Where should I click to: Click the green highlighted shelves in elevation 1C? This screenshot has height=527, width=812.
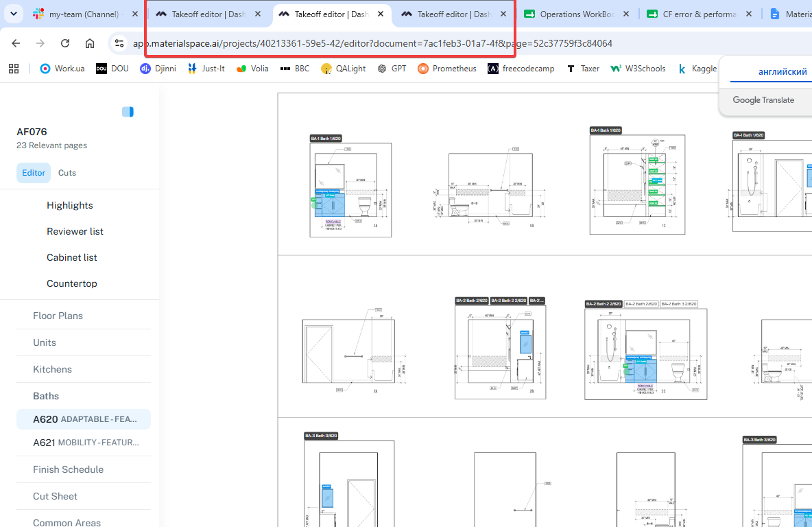(656, 181)
